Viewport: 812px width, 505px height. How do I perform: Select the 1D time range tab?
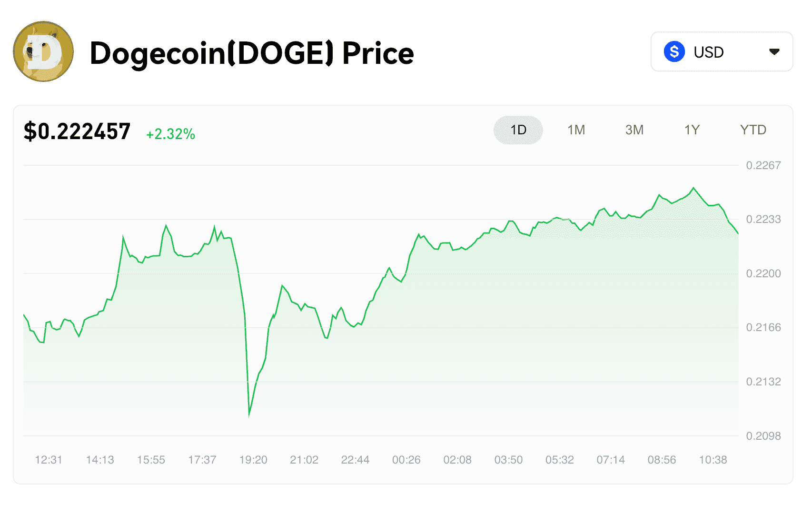point(518,130)
